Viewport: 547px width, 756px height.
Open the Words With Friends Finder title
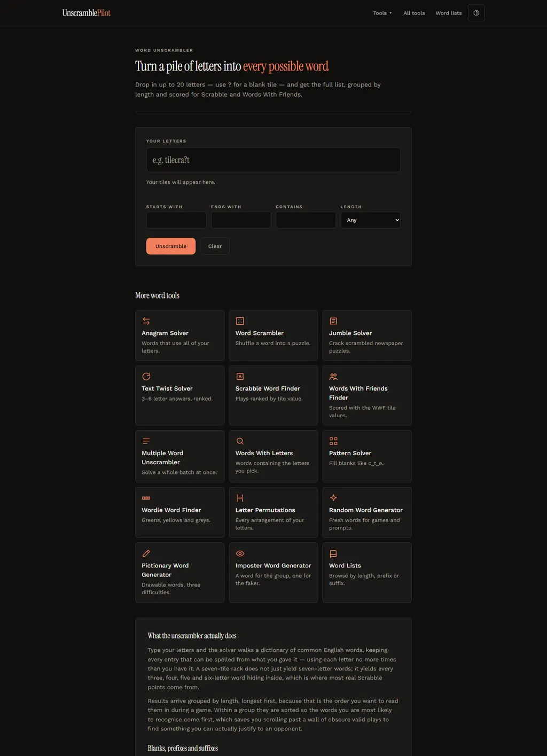tap(358, 393)
